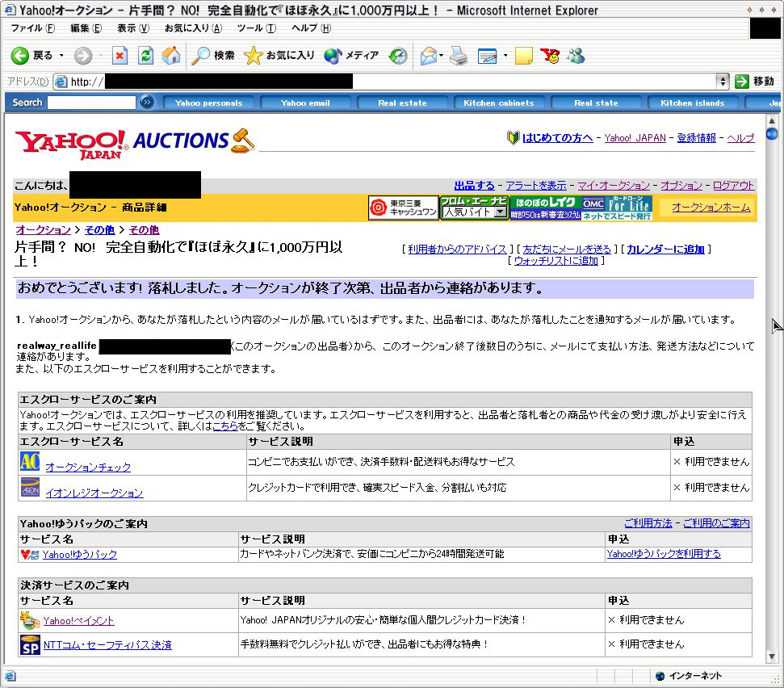Open the オプション link
Image resolution: width=784 pixels, height=688 pixels.
[681, 186]
